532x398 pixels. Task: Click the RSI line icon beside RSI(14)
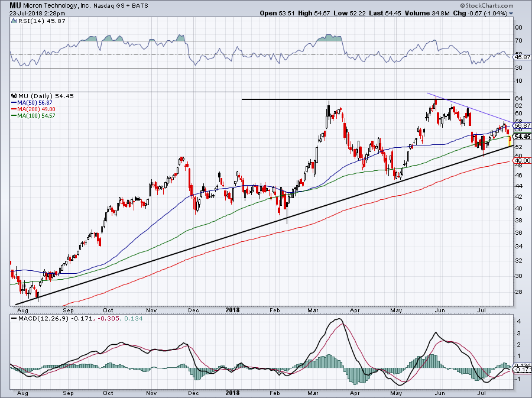tap(14, 21)
